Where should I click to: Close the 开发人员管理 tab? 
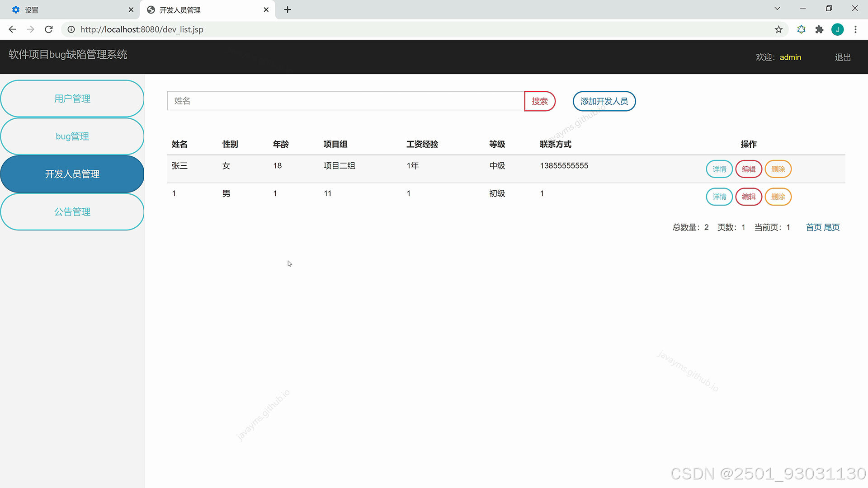tap(266, 9)
